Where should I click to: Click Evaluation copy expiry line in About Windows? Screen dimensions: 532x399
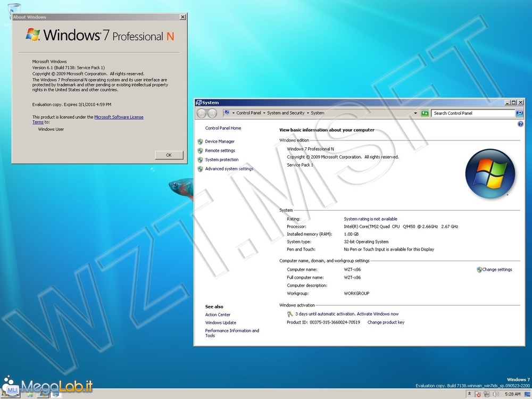tap(72, 105)
